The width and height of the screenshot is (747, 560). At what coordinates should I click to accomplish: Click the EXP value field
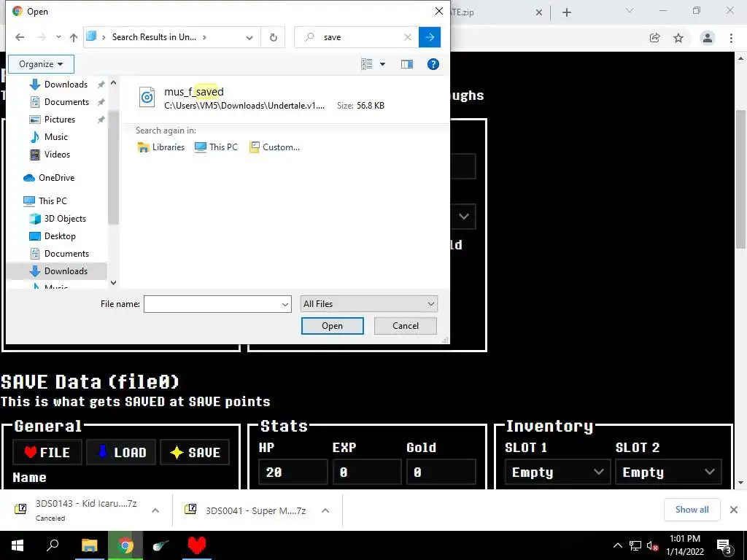pyautogui.click(x=367, y=472)
